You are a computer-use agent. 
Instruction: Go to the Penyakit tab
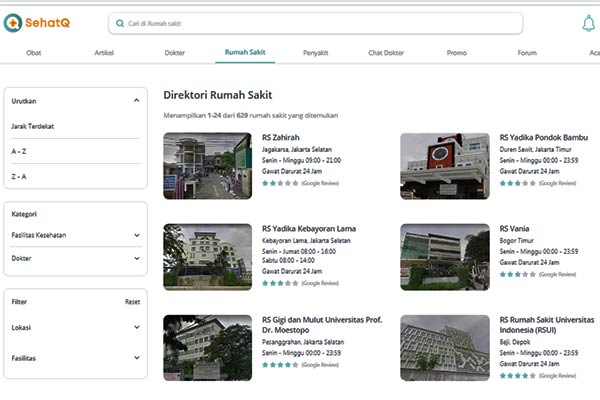coord(315,53)
